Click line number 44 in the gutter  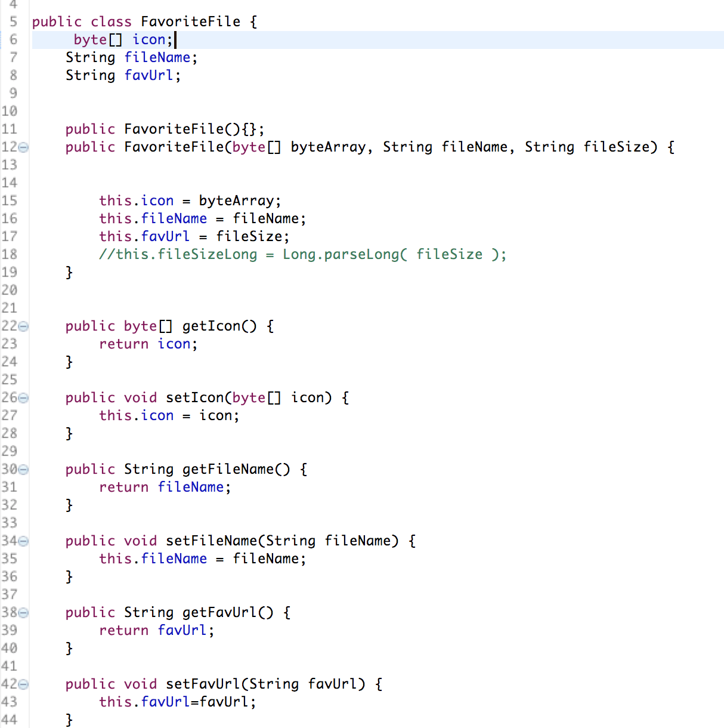coord(10,720)
